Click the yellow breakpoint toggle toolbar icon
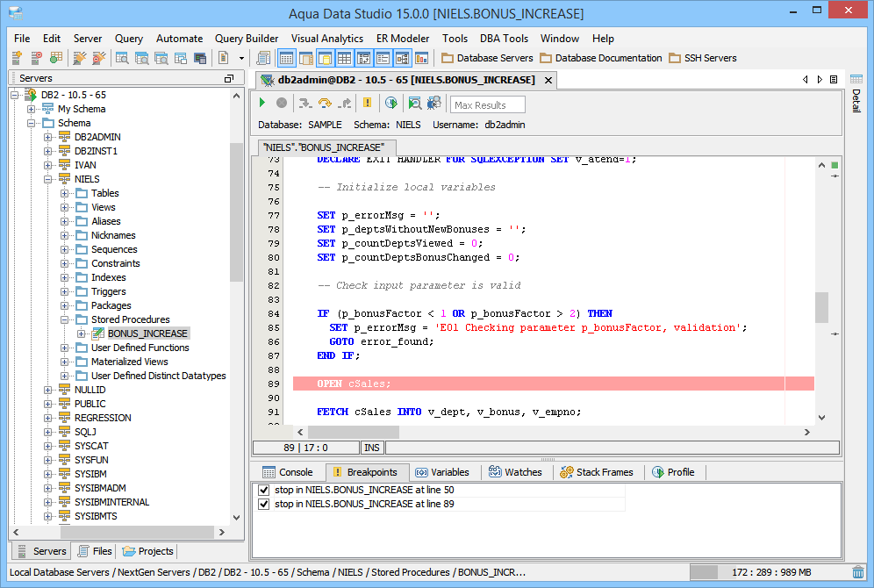 tap(367, 104)
